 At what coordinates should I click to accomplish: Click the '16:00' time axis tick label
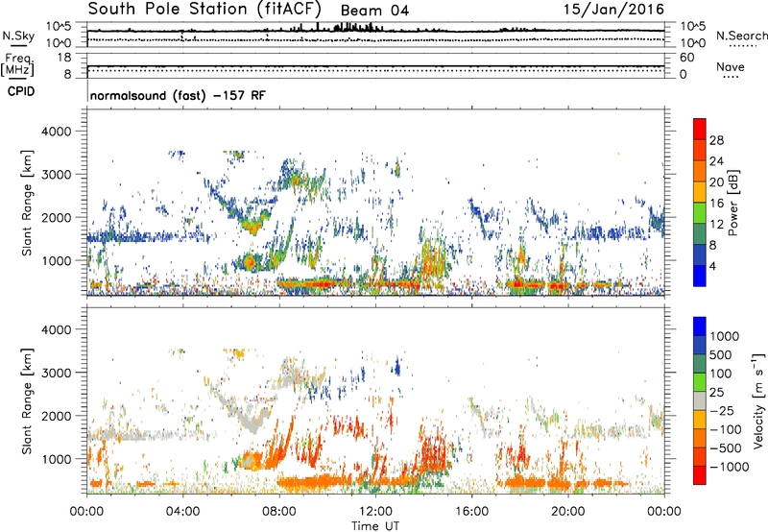471,512
